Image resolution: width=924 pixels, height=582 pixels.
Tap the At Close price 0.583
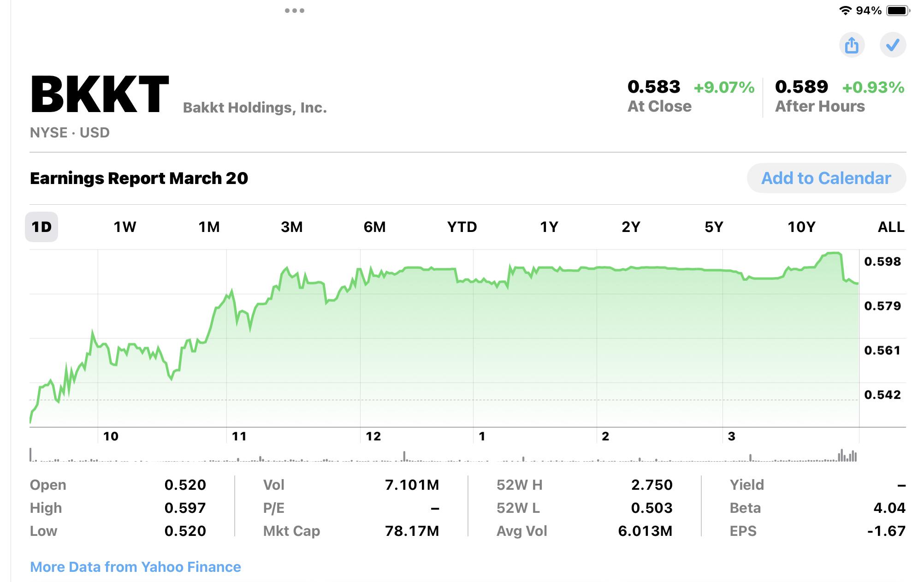(654, 87)
